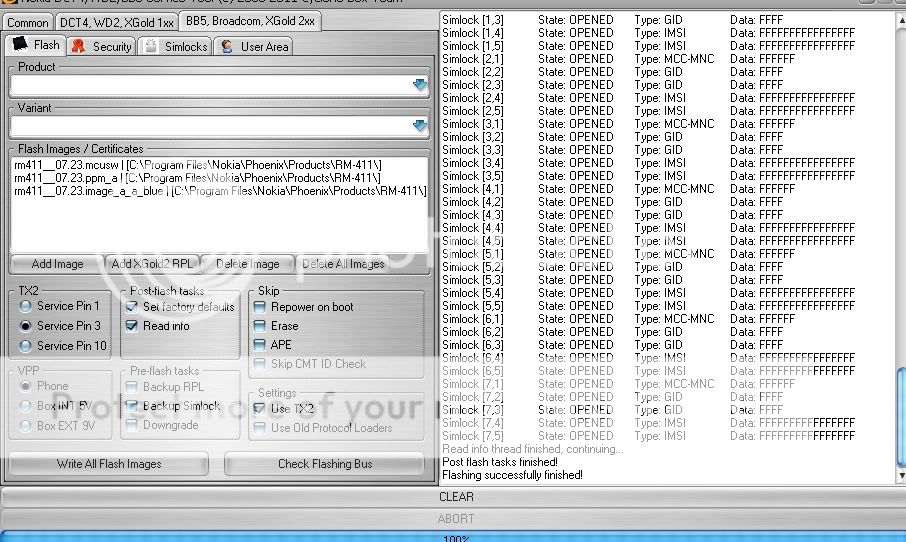The height and width of the screenshot is (542, 906).
Task: Enable Skip APE checkbox
Action: pyautogui.click(x=259, y=345)
